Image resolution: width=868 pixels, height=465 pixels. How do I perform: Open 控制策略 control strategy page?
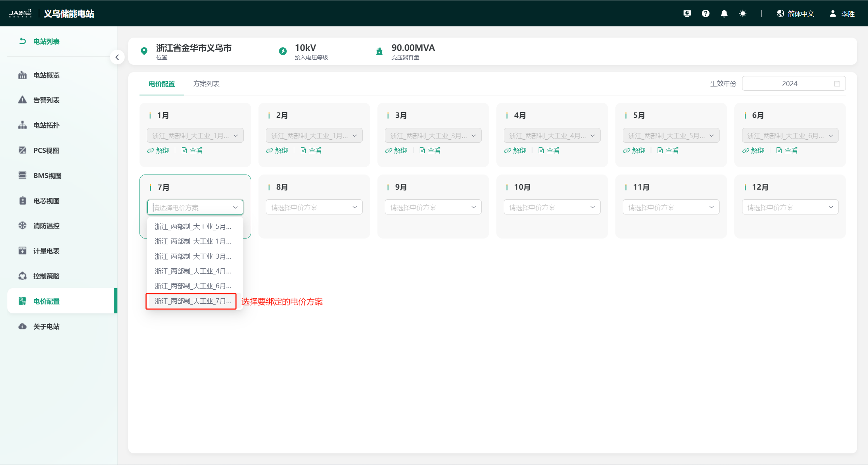click(x=46, y=276)
